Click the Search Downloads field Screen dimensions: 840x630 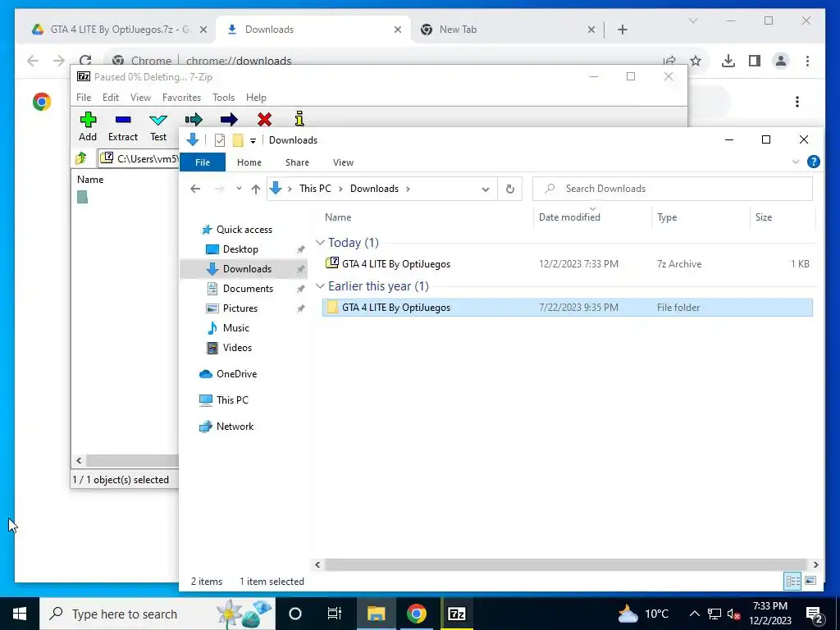(x=673, y=189)
